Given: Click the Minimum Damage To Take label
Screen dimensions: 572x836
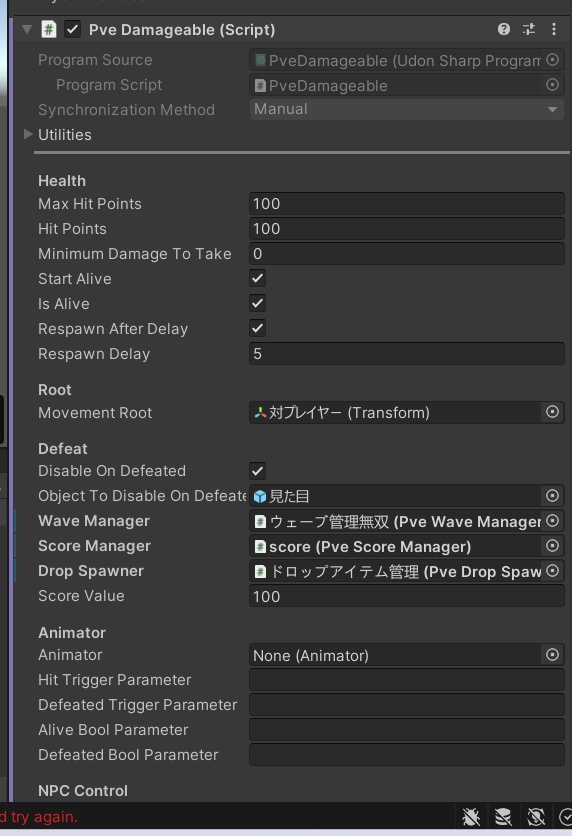Looking at the screenshot, I should [134, 254].
